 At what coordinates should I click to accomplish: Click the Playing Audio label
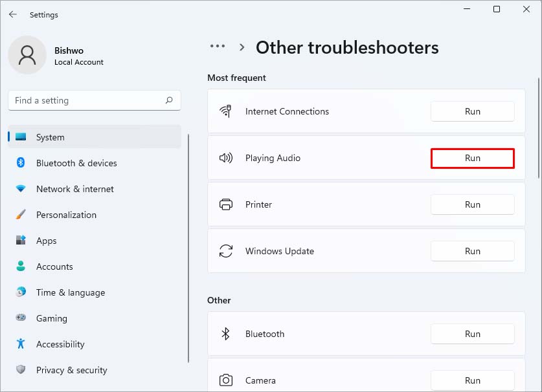click(273, 158)
